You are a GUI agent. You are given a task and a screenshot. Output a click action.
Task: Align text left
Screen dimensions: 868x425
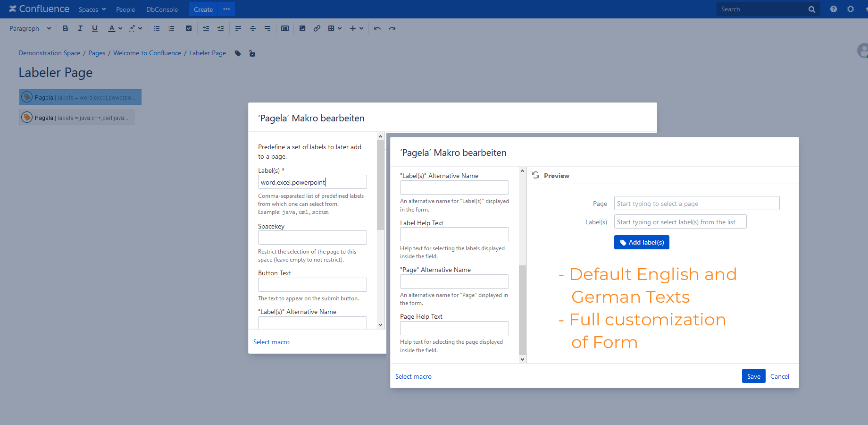pos(238,28)
